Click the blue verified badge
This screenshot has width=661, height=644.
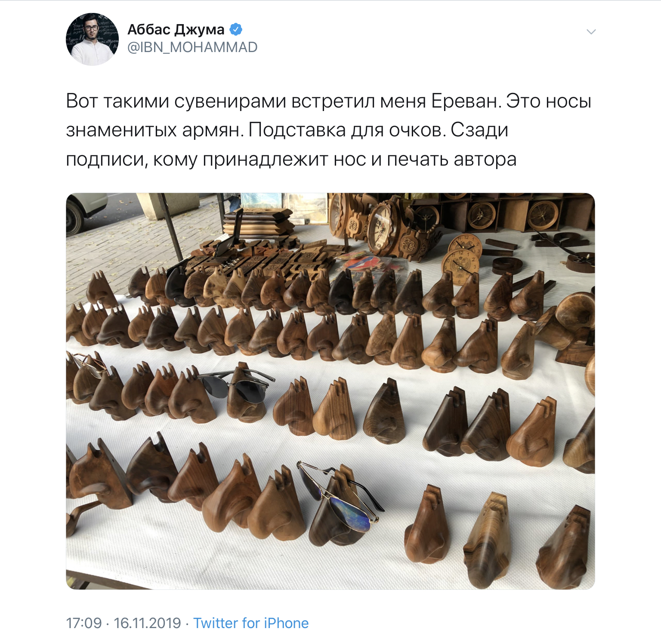pos(236,29)
